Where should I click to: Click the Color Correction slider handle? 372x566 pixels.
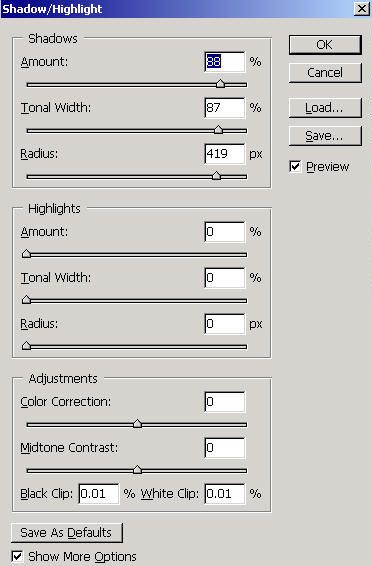(137, 423)
